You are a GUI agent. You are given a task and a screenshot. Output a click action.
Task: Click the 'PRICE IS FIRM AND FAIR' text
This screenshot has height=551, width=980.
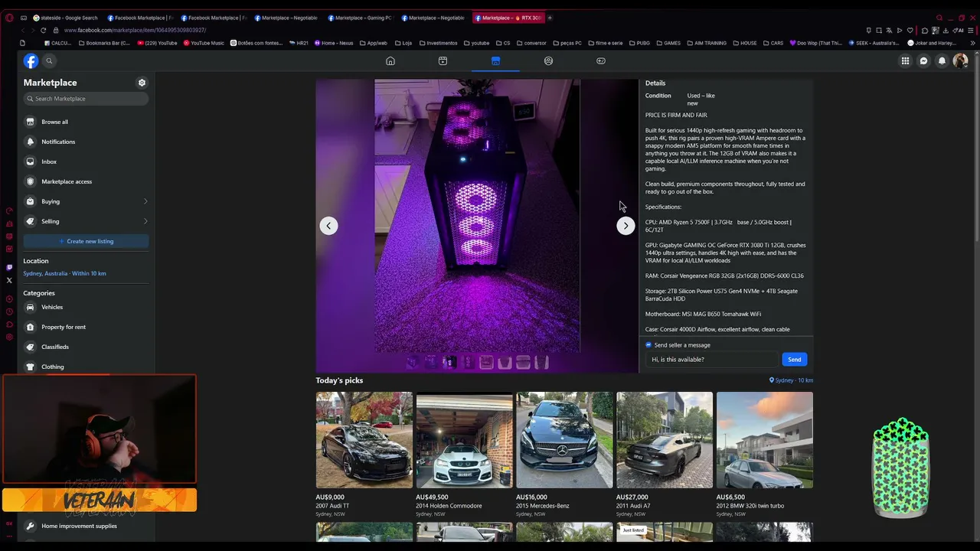(x=676, y=115)
